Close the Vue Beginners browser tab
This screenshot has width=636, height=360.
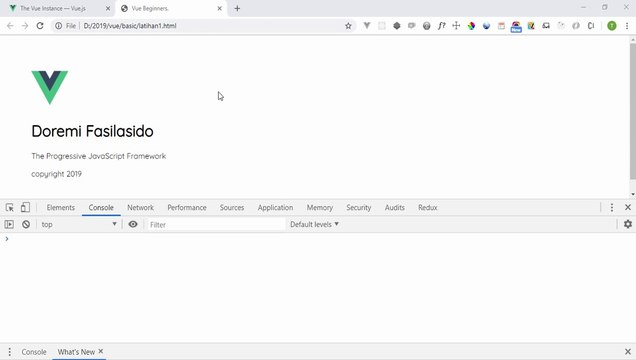tap(219, 8)
